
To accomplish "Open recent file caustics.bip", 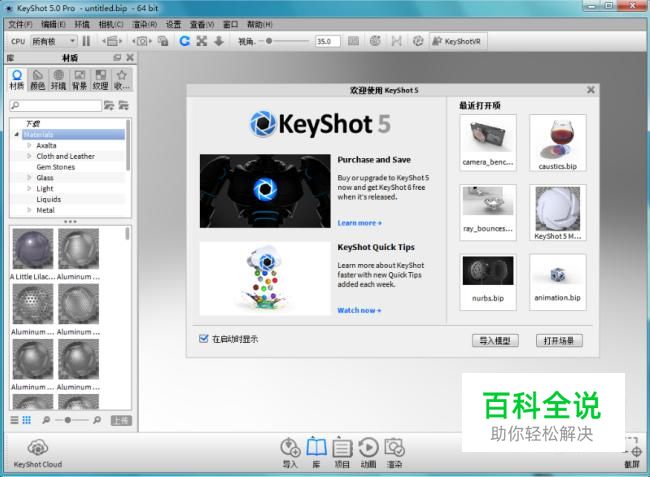I will (558, 143).
